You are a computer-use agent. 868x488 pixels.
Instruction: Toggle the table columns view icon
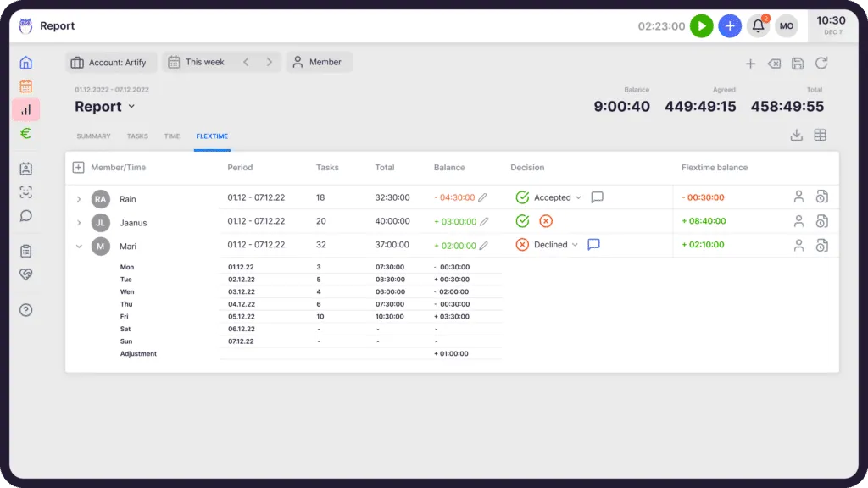pos(820,136)
